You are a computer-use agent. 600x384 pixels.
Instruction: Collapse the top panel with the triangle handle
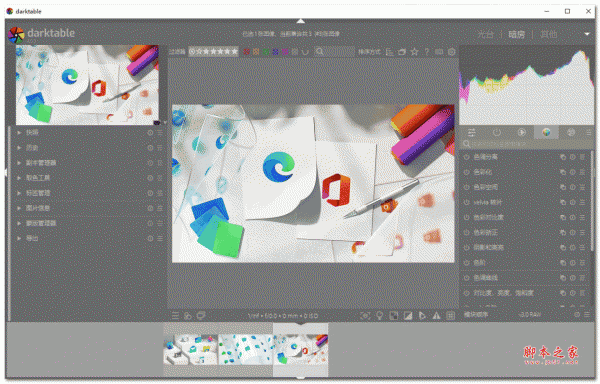(x=301, y=21)
